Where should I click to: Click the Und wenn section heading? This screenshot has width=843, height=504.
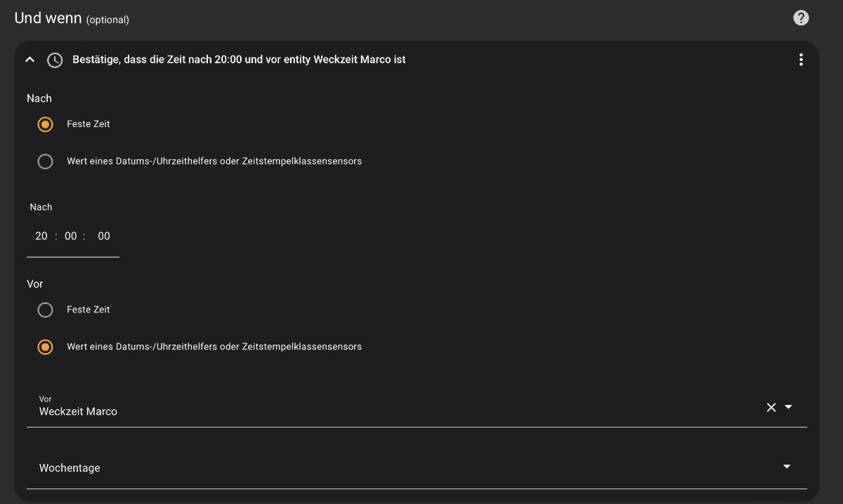pyautogui.click(x=48, y=18)
